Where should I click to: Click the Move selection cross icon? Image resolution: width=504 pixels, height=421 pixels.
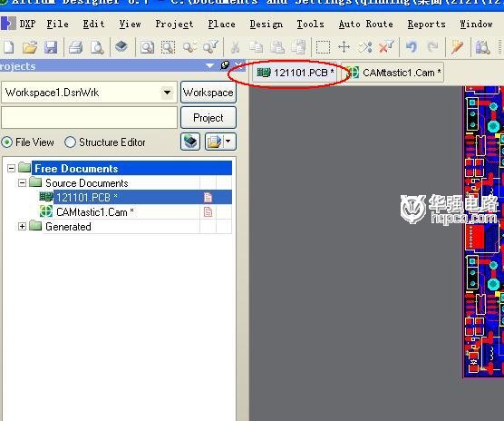pyautogui.click(x=344, y=47)
